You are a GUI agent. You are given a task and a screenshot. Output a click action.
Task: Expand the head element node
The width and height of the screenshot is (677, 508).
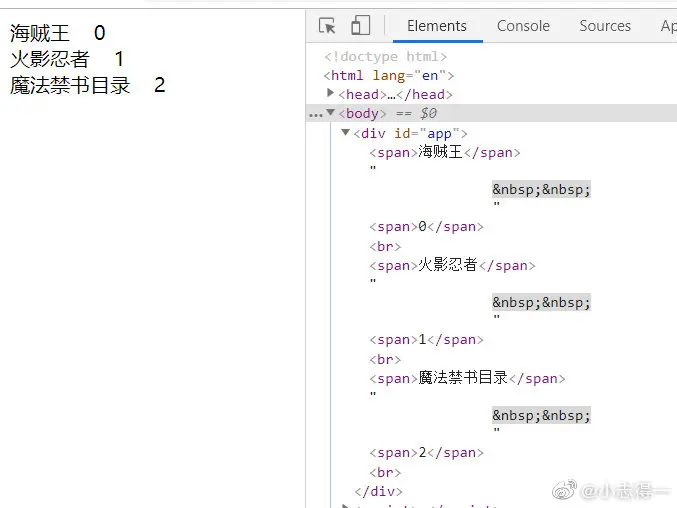coord(330,93)
